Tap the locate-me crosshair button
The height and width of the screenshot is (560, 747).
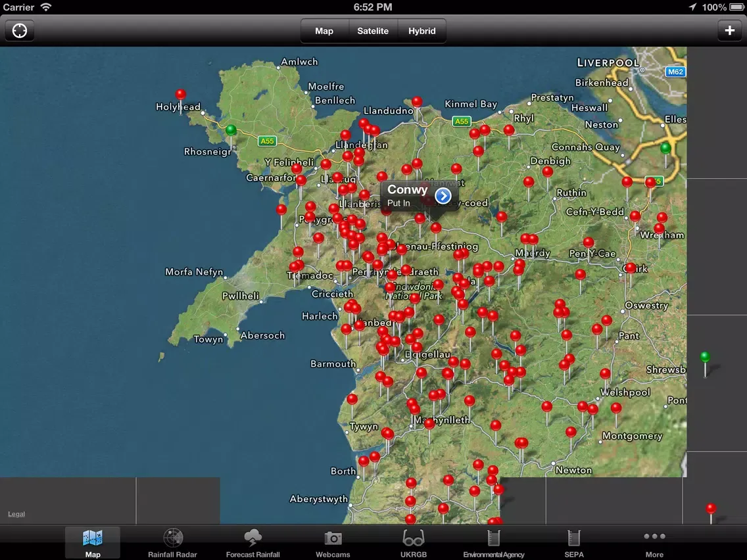coord(20,31)
